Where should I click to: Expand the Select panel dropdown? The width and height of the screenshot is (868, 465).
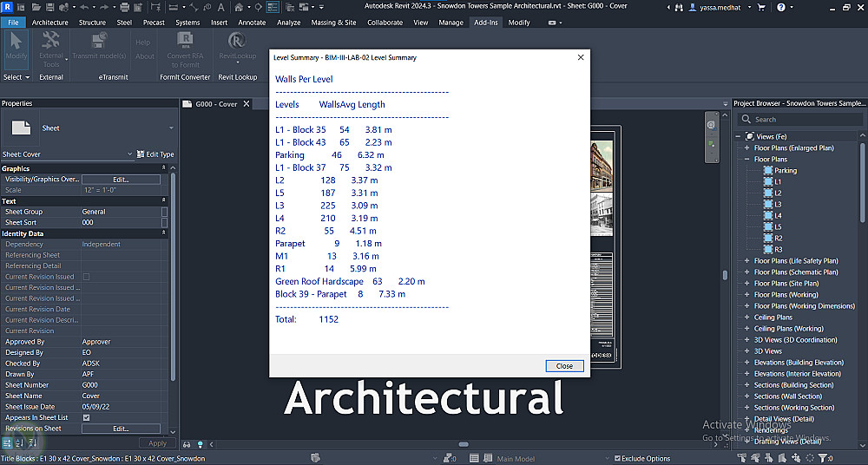(16, 77)
